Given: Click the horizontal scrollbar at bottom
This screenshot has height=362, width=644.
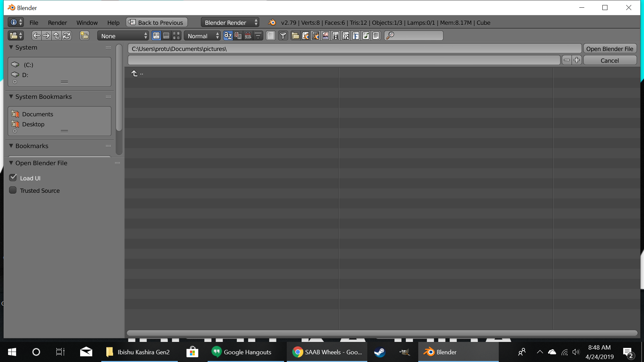Looking at the screenshot, I should click(x=382, y=333).
